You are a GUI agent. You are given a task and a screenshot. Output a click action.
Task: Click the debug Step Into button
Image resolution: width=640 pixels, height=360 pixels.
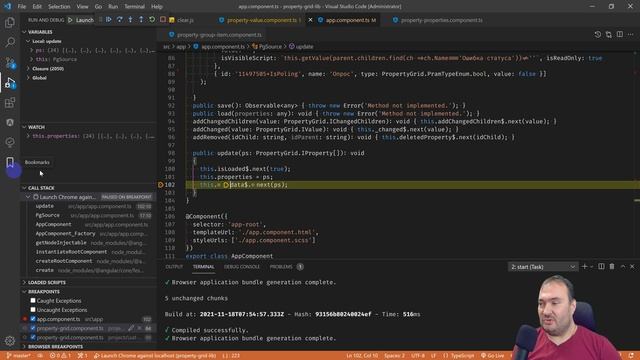pyautogui.click(x=130, y=20)
